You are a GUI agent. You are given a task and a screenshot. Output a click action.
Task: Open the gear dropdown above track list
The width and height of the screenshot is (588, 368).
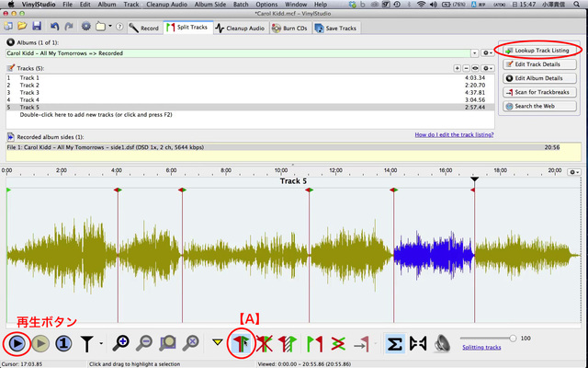(485, 68)
